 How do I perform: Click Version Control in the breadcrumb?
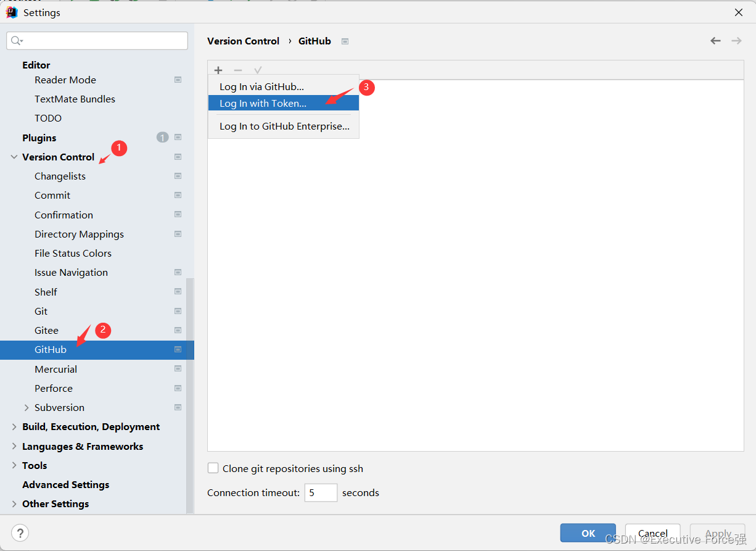[x=244, y=41]
